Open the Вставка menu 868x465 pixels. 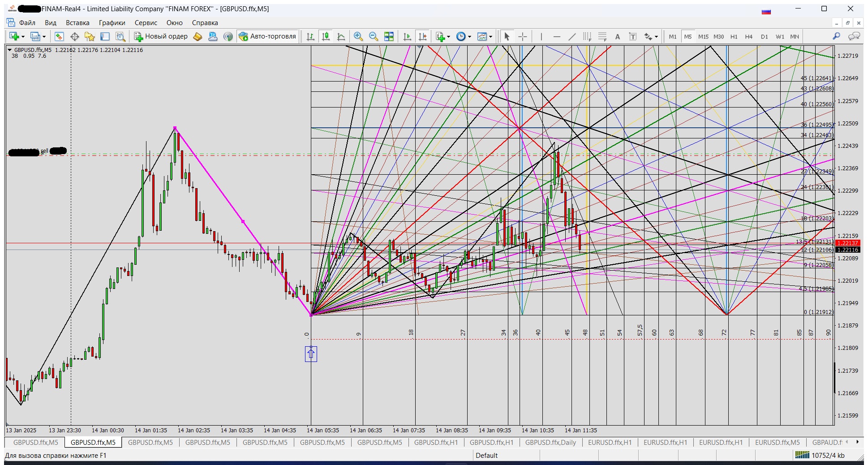coord(77,23)
